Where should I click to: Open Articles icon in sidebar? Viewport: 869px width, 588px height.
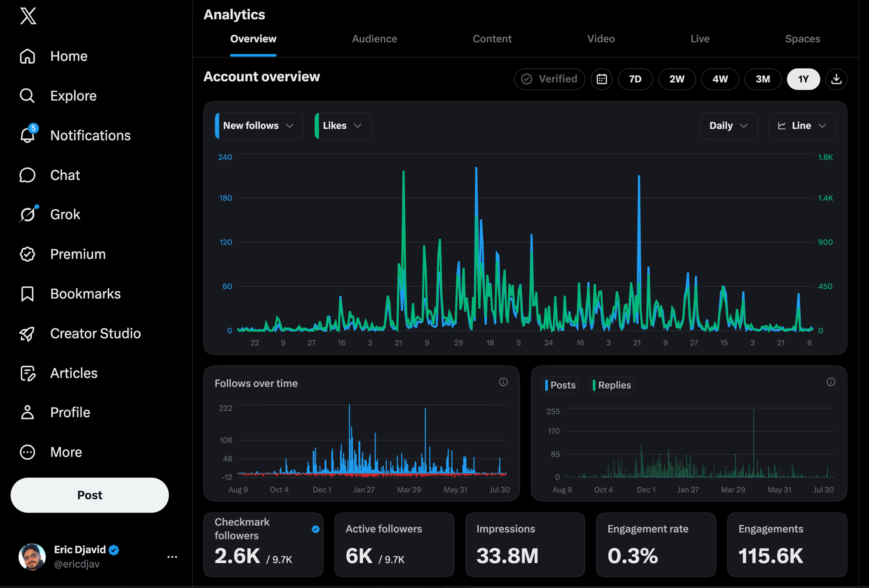(x=27, y=373)
